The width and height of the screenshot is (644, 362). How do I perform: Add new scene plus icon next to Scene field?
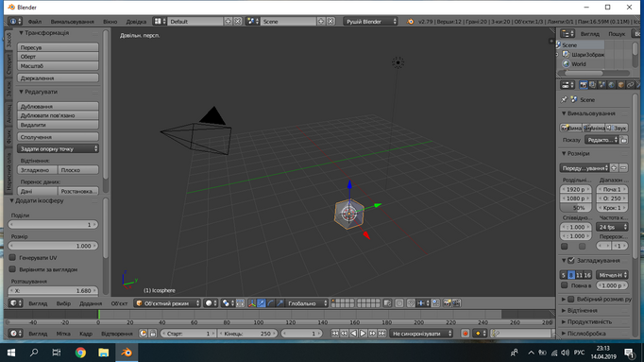[x=321, y=22]
